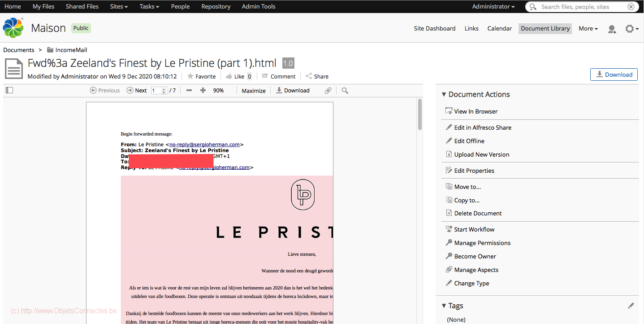Click the zoom in plus icon
This screenshot has height=324, width=644.
pos(203,90)
